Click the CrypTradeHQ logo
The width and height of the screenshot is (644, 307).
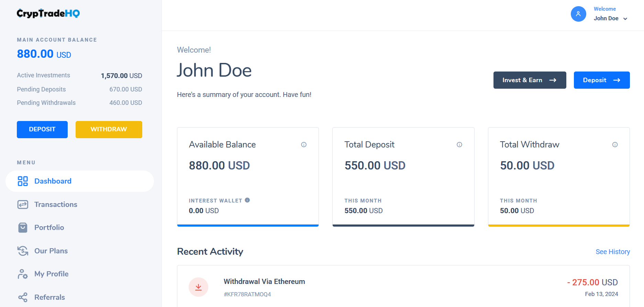[x=48, y=13]
